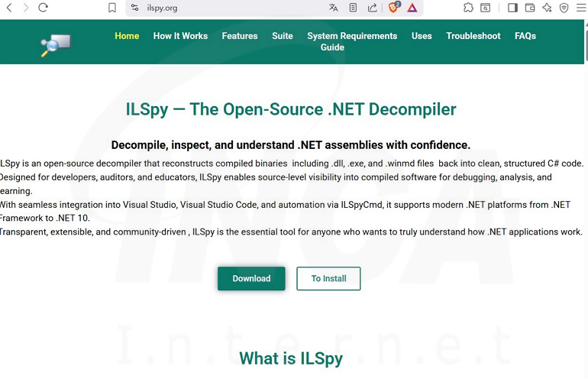Open the FAQs nav item

point(525,36)
